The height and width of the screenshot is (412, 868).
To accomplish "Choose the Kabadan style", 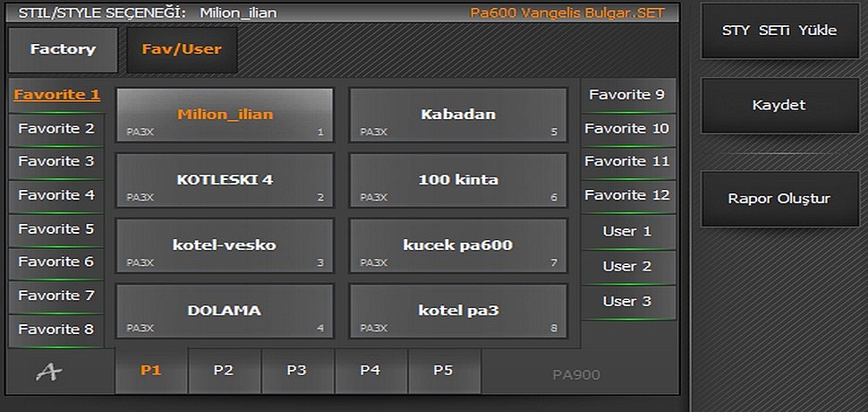I will 458,115.
